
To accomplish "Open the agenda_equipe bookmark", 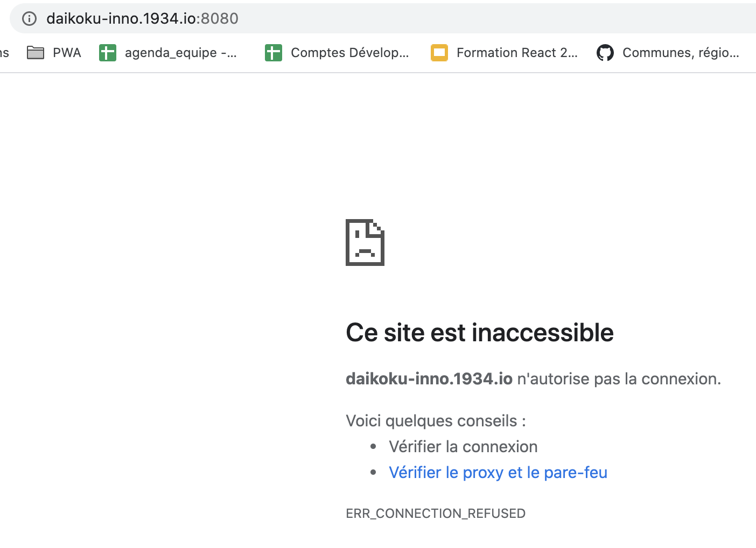I will pyautogui.click(x=180, y=52).
